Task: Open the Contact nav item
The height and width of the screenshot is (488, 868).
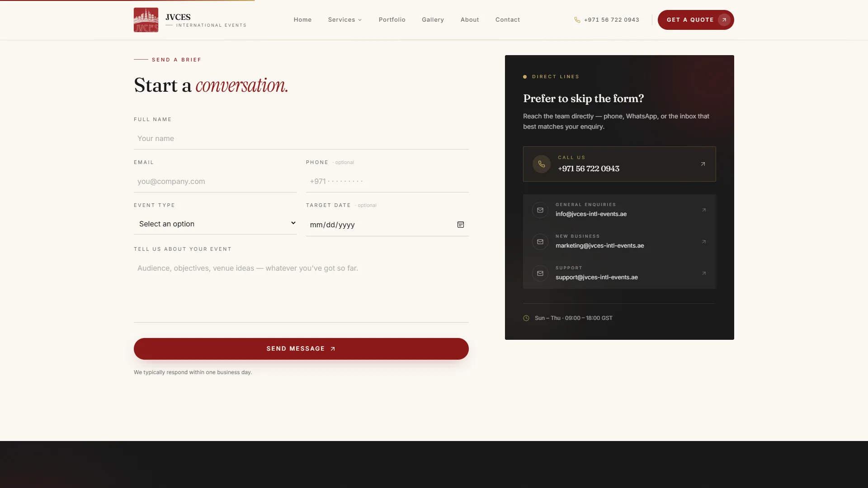Action: coord(508,20)
